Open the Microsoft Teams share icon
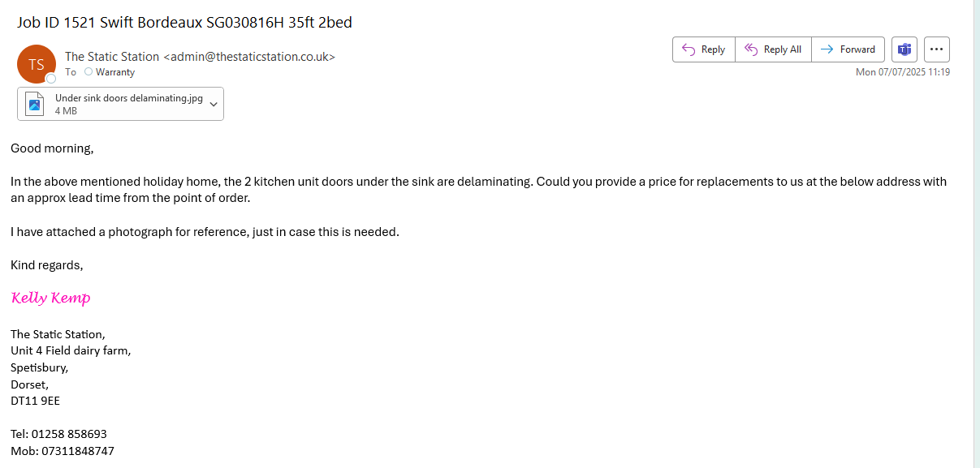 coord(904,49)
